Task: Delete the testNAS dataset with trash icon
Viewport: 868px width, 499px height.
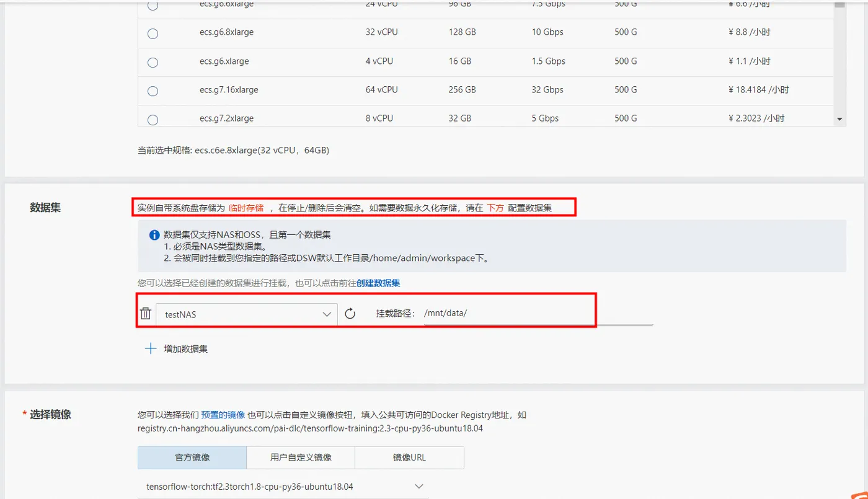Action: (x=146, y=314)
